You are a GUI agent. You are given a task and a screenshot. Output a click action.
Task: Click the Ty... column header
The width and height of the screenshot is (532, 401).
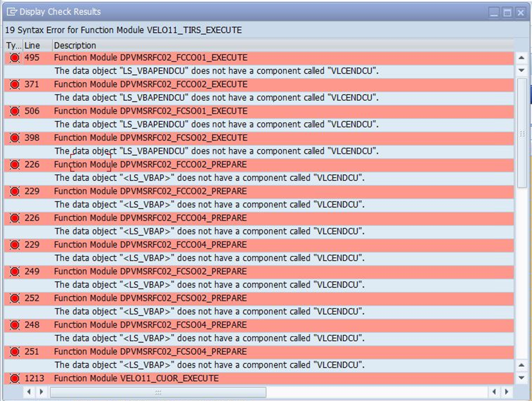tap(13, 46)
